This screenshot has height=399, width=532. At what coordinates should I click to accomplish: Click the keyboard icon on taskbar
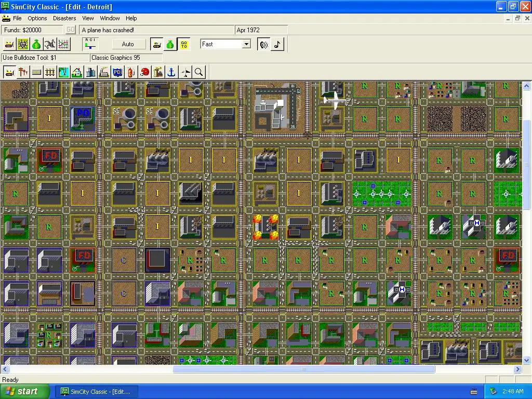[474, 392]
